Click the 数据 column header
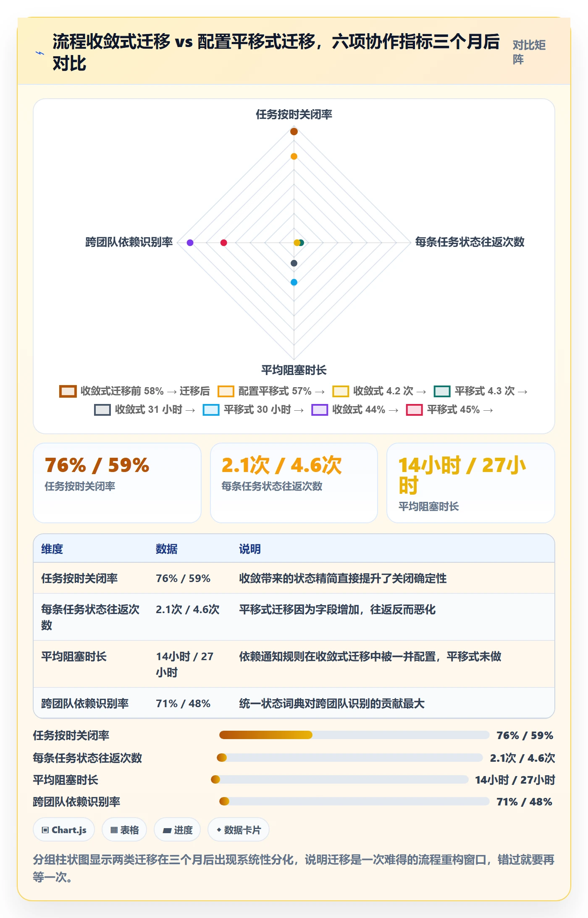The height and width of the screenshot is (918, 588). pos(167,549)
